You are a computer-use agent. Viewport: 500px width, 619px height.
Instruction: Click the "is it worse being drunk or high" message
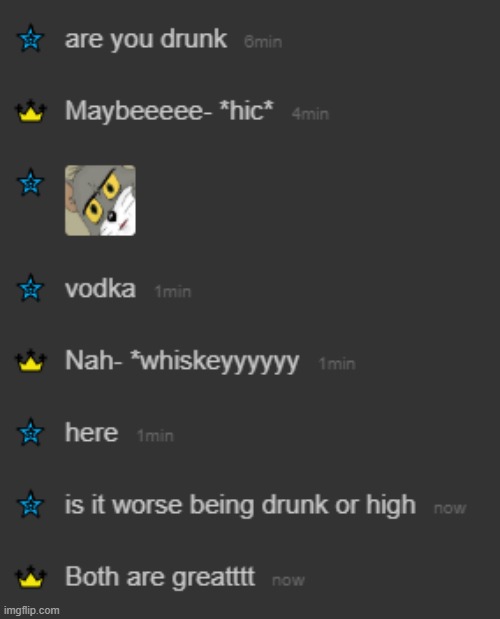pos(240,505)
